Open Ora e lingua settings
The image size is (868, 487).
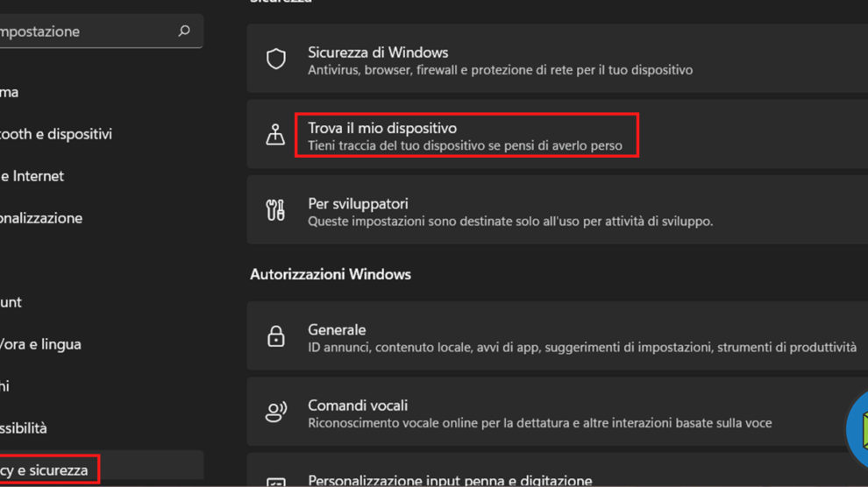[41, 344]
